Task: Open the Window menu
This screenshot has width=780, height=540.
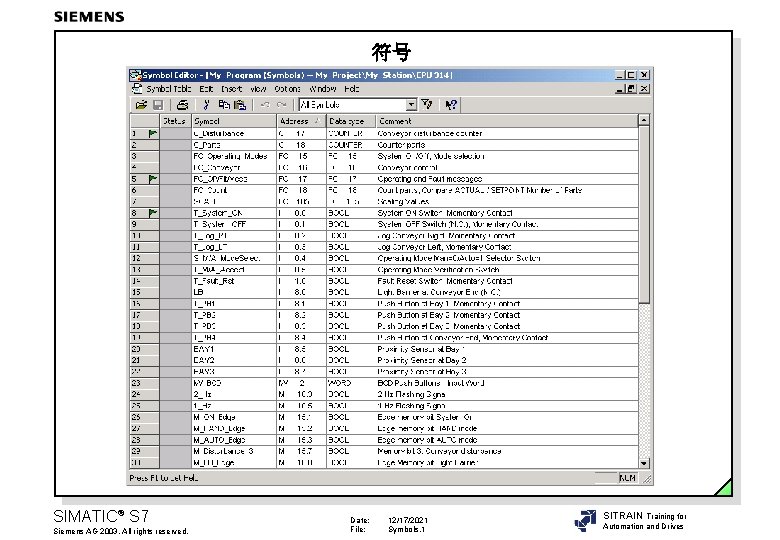Action: click(322, 89)
